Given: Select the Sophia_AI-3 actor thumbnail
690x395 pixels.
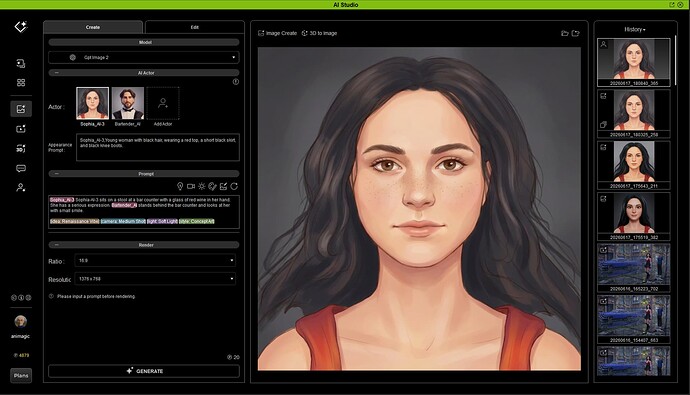Looking at the screenshot, I should [x=92, y=103].
